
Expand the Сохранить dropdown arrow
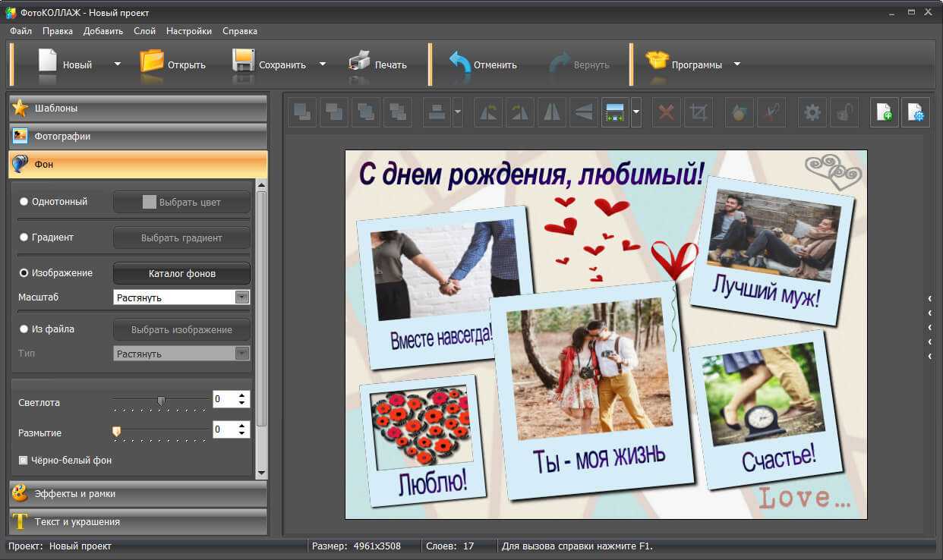pos(323,64)
